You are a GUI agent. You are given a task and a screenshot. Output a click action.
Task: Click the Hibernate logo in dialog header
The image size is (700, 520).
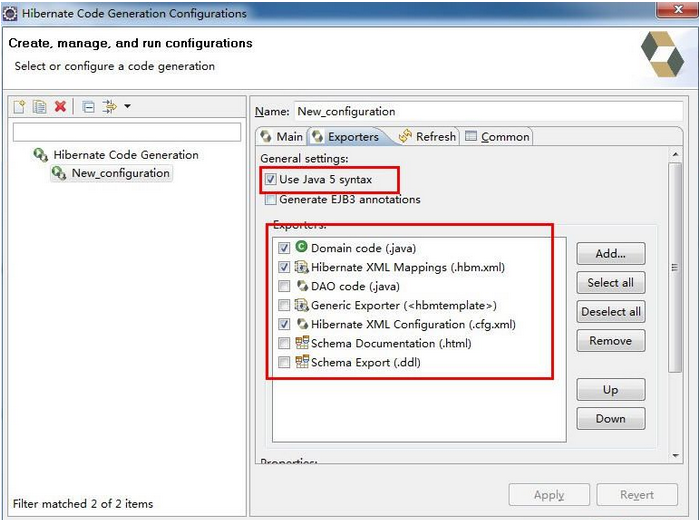[661, 54]
